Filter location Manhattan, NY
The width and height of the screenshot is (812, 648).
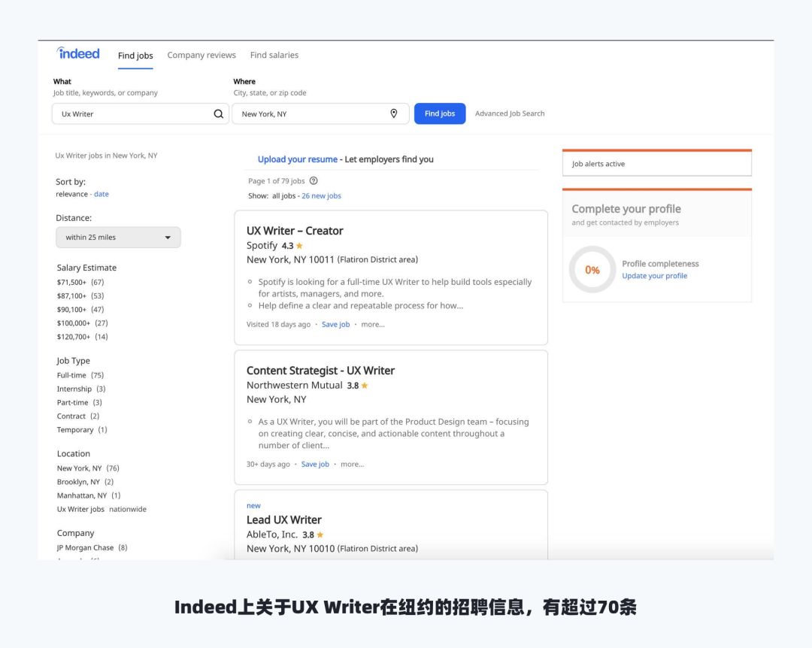[89, 495]
